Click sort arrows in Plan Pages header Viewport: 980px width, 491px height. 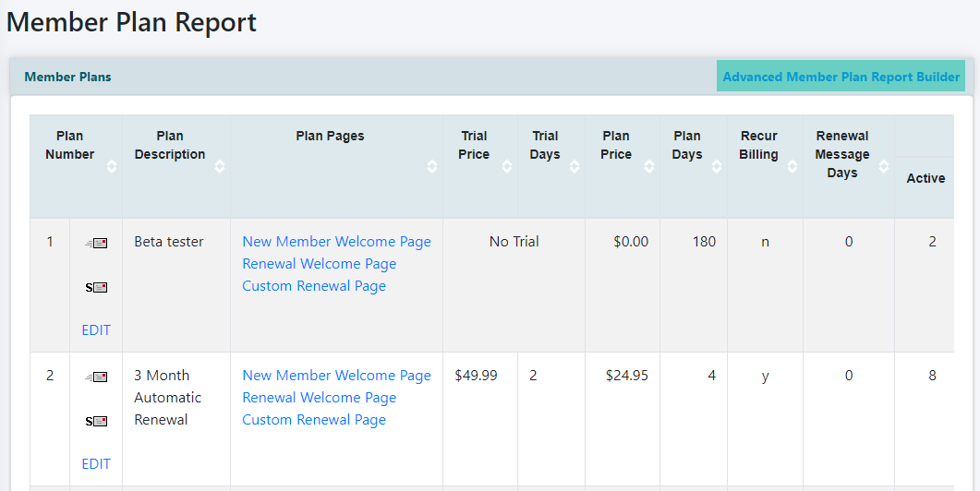(x=432, y=166)
